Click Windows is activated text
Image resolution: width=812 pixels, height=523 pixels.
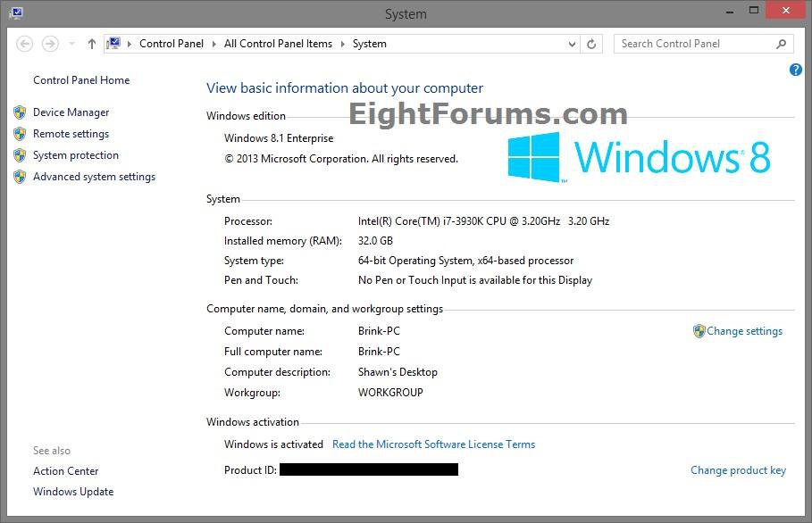273,444
